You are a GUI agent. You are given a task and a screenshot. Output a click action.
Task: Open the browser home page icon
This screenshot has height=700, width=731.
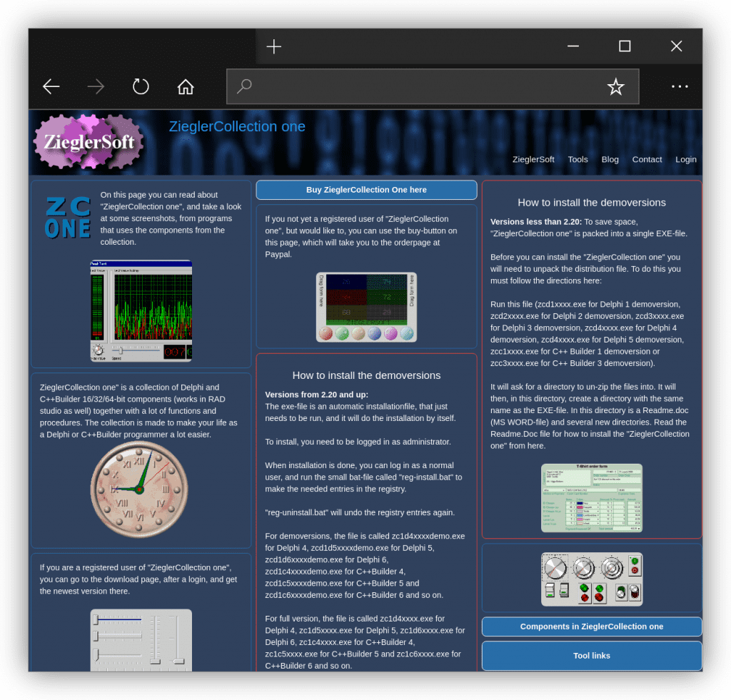point(186,86)
